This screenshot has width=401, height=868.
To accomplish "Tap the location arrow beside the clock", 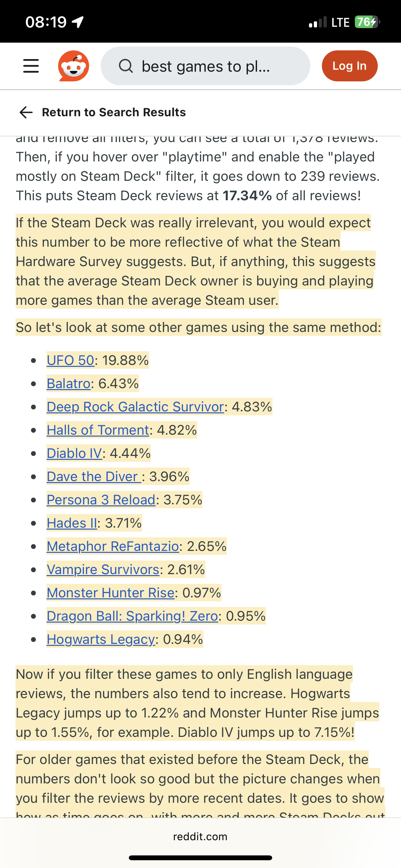I will [x=78, y=23].
